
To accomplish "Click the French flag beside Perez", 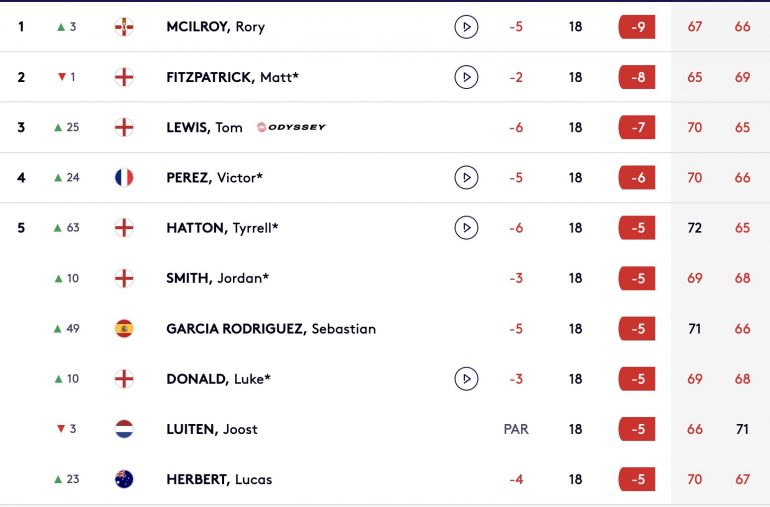I will tap(124, 177).
